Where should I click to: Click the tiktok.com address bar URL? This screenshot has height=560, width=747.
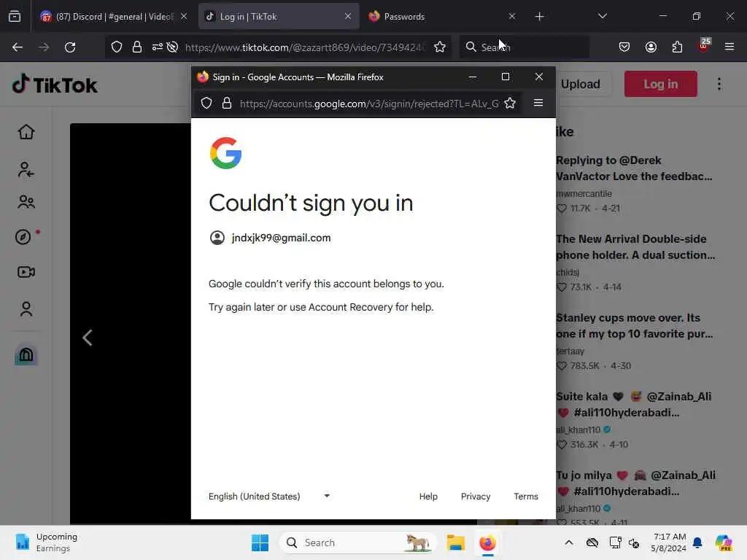(x=303, y=47)
